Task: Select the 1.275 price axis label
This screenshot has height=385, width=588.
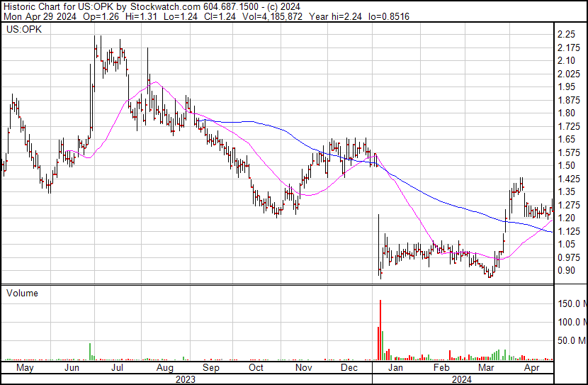Action: click(569, 205)
